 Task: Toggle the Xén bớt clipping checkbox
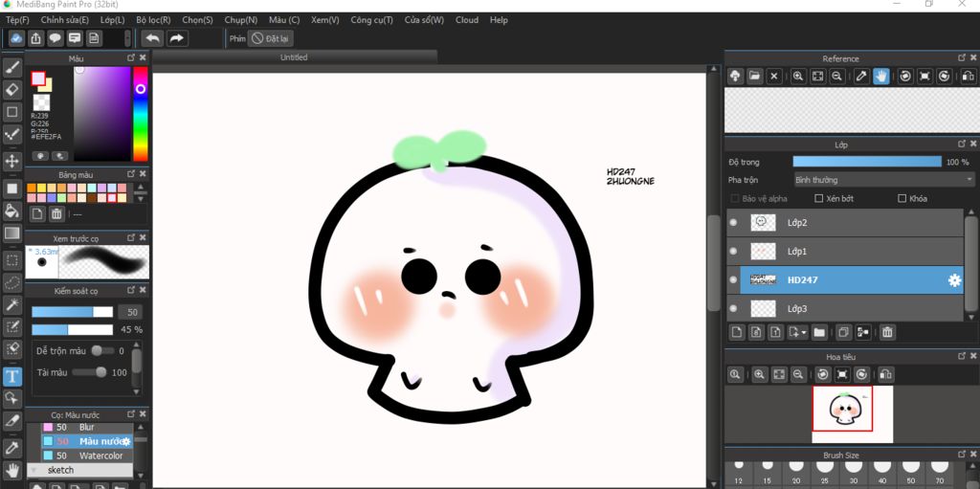point(819,199)
